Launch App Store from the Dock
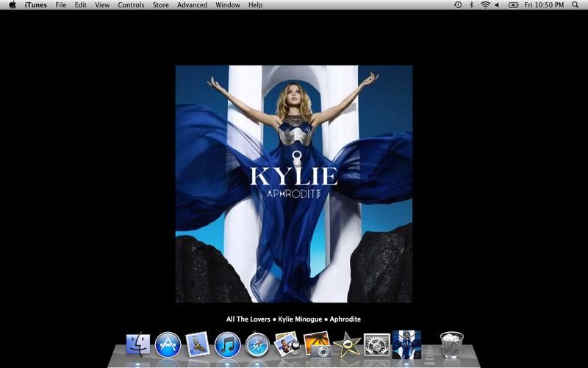The height and width of the screenshot is (368, 588). pyautogui.click(x=168, y=344)
